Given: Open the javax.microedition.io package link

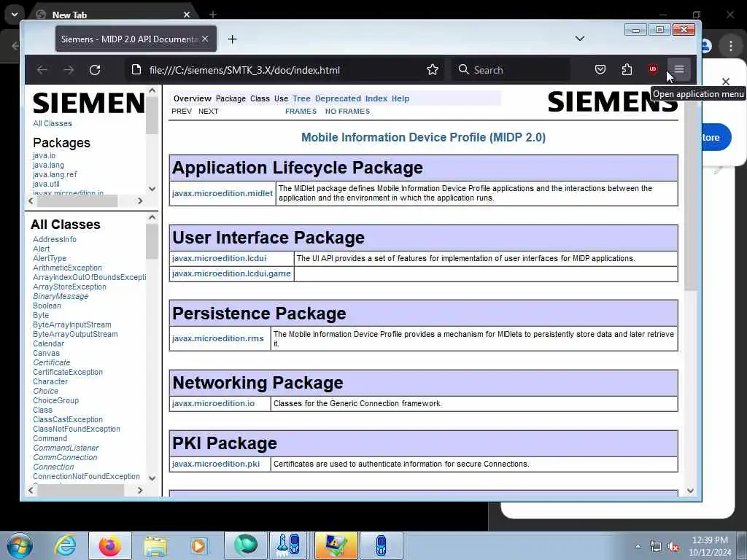Looking at the screenshot, I should (214, 403).
